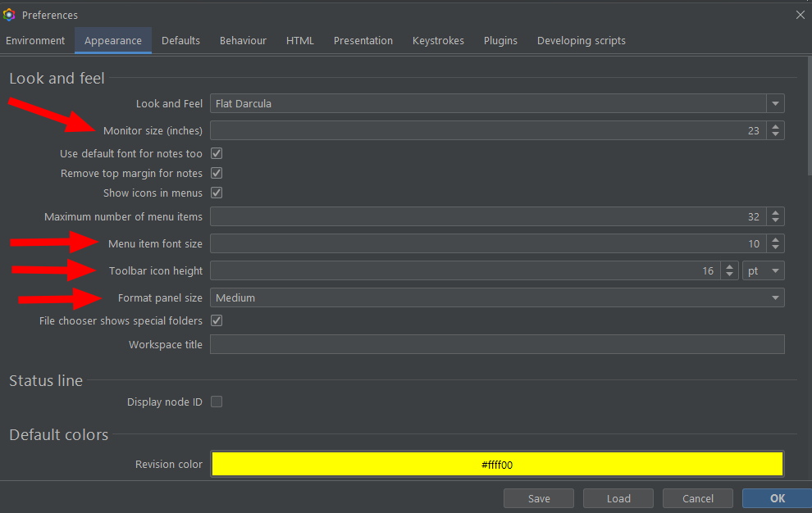812x513 pixels.
Task: Click Menu item font size field
Action: [488, 244]
